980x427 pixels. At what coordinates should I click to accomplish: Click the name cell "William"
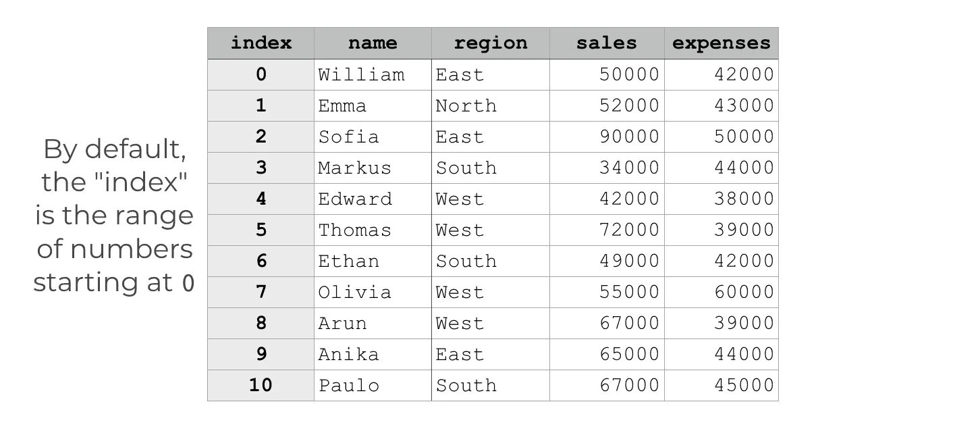tap(373, 74)
